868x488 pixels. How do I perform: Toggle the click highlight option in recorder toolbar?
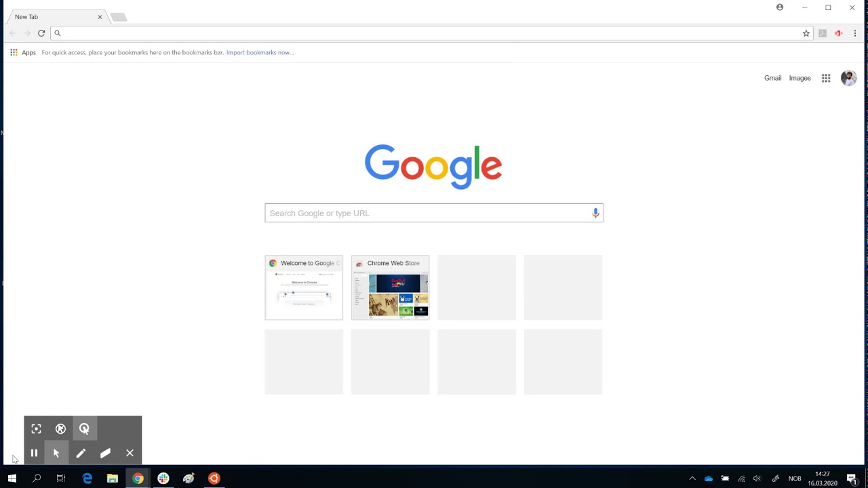[x=84, y=428]
